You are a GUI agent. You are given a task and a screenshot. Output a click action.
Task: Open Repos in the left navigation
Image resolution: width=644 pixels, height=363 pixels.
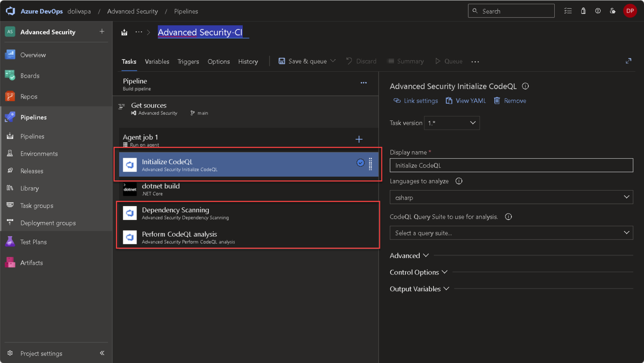point(29,96)
